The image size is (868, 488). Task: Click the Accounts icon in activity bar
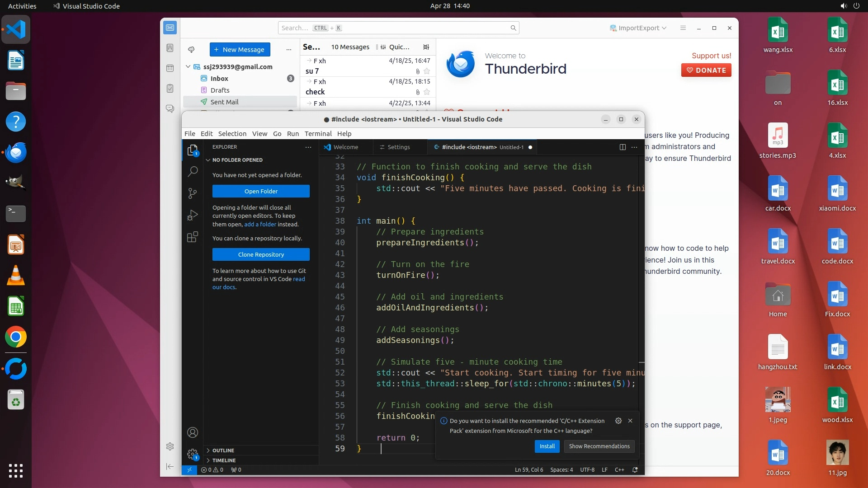click(x=193, y=432)
